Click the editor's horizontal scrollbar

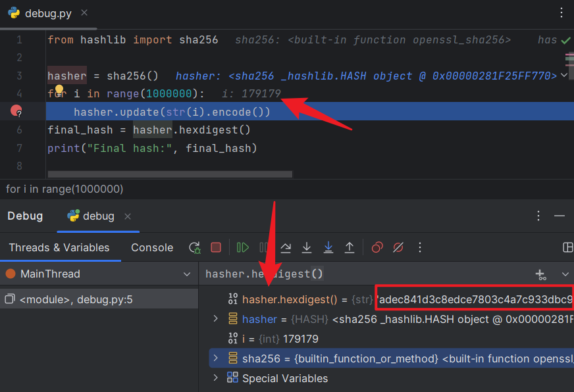click(170, 174)
